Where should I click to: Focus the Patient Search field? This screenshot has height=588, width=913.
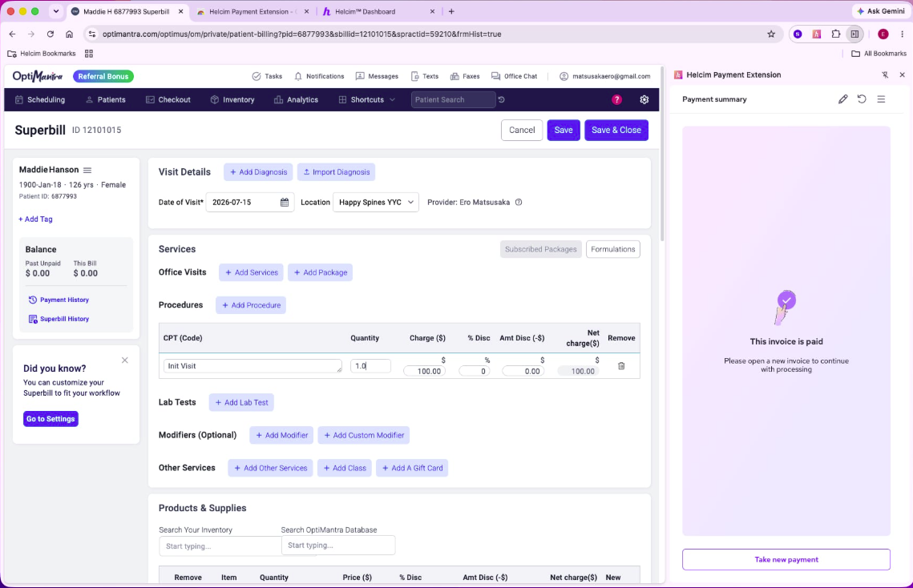pyautogui.click(x=452, y=99)
